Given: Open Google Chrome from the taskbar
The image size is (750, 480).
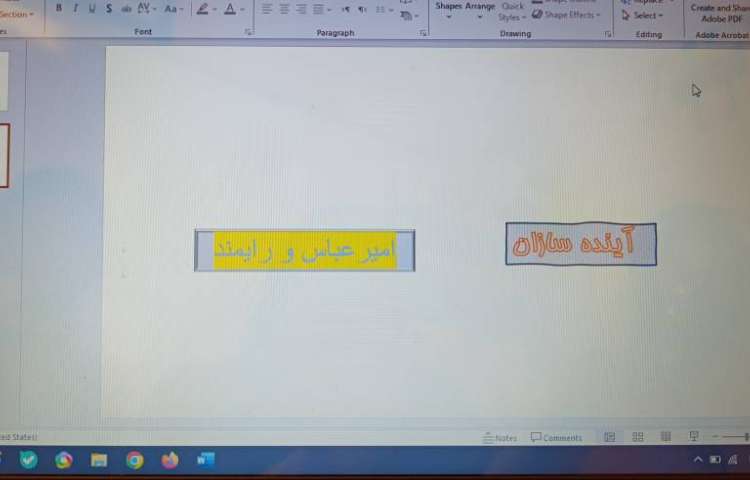Looking at the screenshot, I should pos(135,460).
